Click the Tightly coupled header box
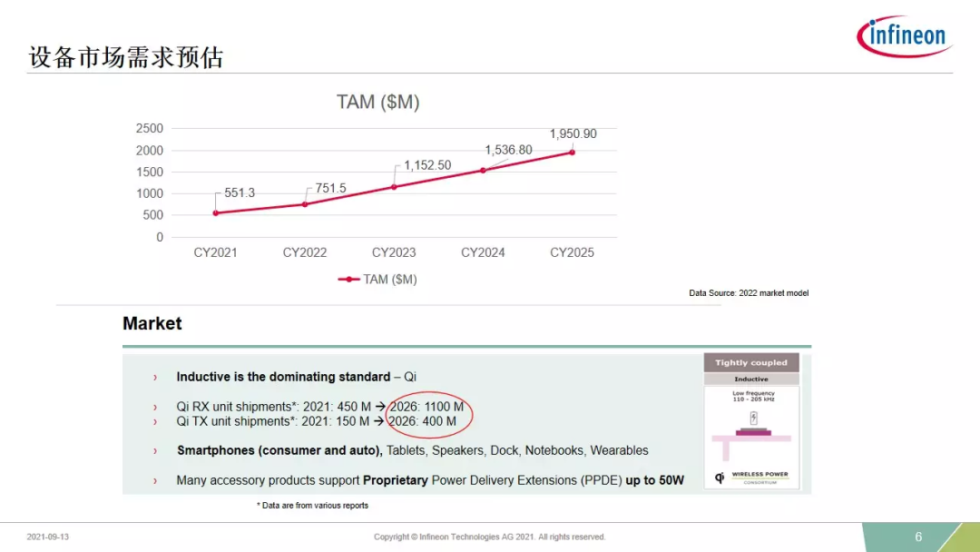The width and height of the screenshot is (980, 552). pos(751,362)
